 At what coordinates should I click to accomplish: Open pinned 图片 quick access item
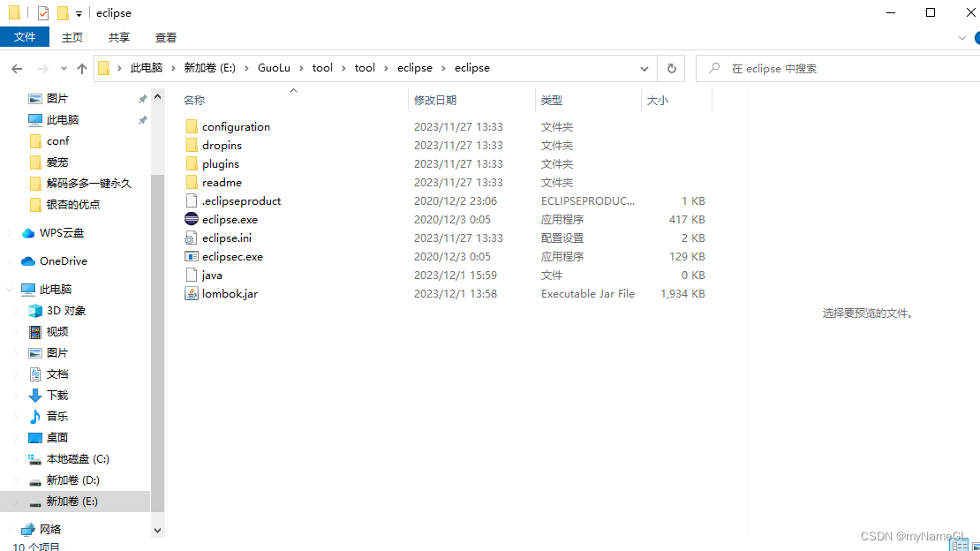coord(49,98)
